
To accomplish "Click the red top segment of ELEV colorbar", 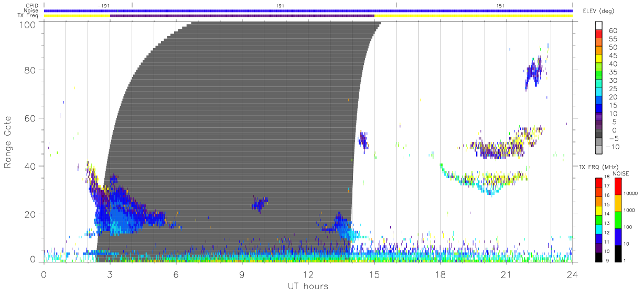I will click(x=600, y=34).
